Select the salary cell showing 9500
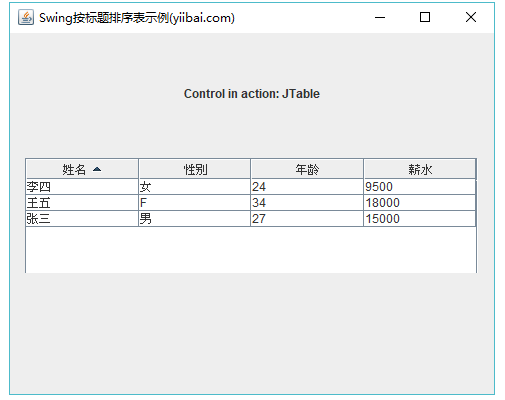The height and width of the screenshot is (400, 505). pos(420,187)
